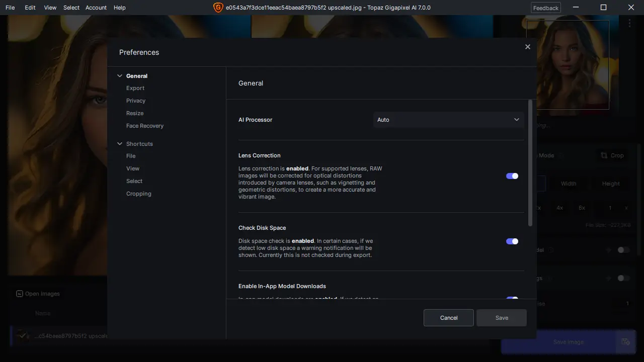This screenshot has width=644, height=362.
Task: Collapse the General section chevron
Action: pos(120,76)
